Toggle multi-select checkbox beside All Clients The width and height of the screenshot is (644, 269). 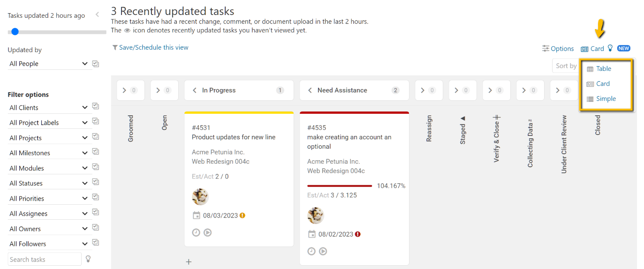click(96, 107)
